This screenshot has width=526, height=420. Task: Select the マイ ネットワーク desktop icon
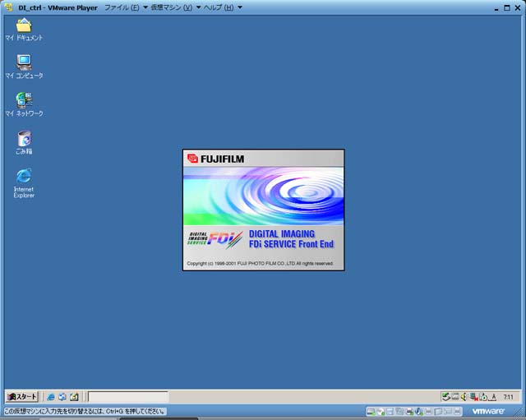pos(24,104)
